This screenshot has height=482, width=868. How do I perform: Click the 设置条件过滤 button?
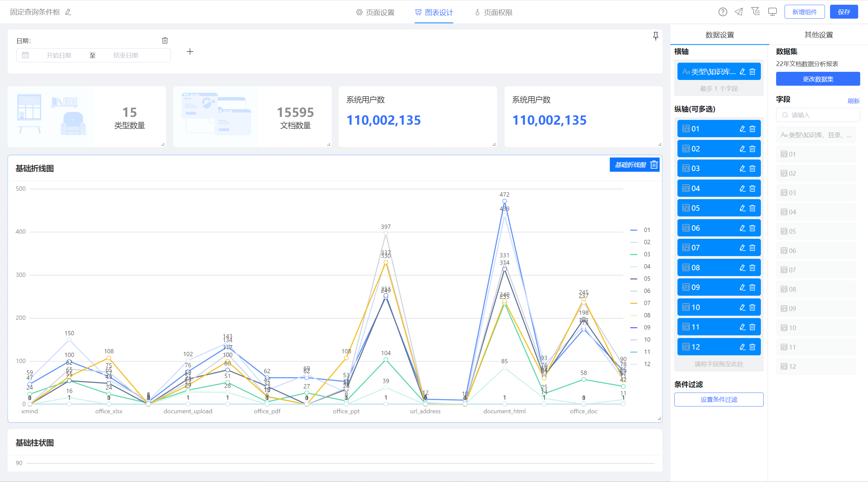(x=719, y=399)
